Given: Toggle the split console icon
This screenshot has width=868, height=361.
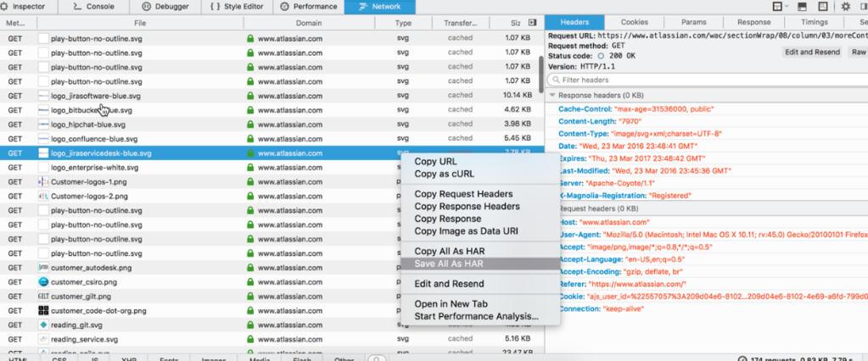Looking at the screenshot, I should (802, 7).
